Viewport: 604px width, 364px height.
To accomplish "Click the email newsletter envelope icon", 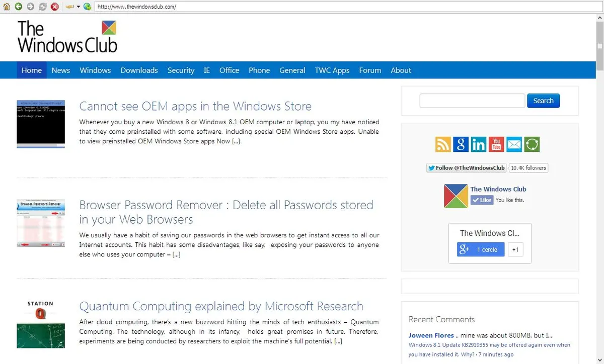I will pyautogui.click(x=514, y=144).
